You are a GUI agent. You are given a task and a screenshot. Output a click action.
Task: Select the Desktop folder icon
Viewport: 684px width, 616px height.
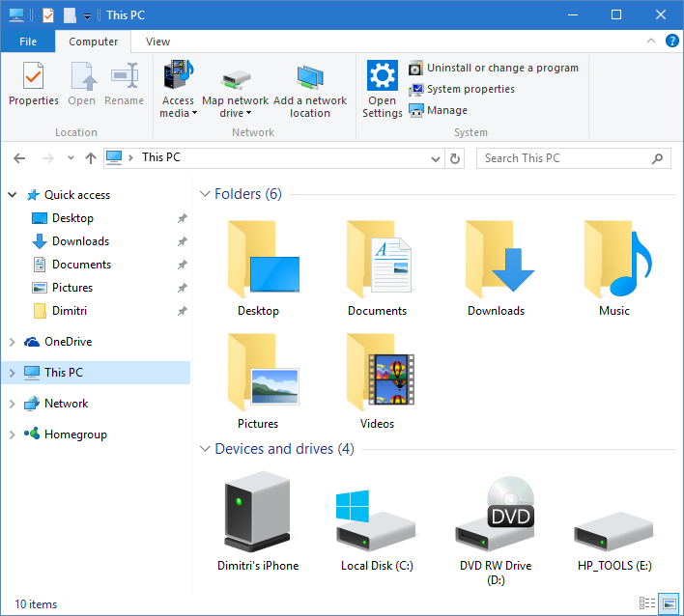point(263,260)
